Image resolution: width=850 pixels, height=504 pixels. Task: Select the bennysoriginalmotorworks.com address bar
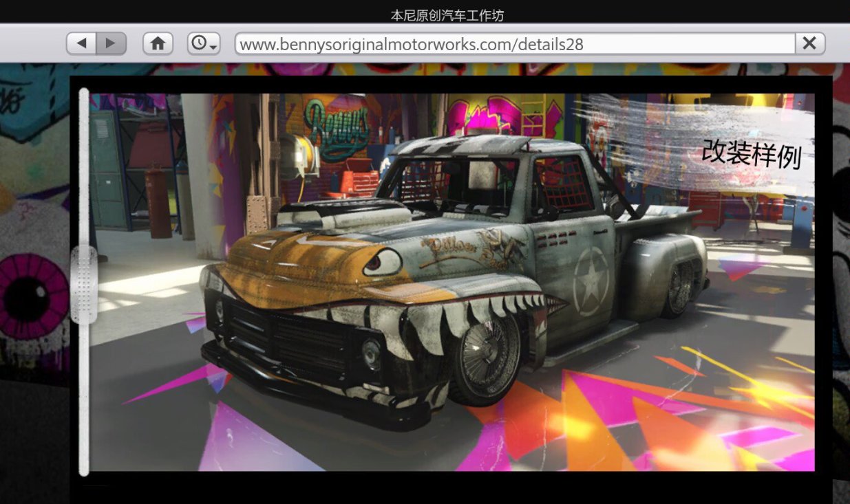pos(413,43)
